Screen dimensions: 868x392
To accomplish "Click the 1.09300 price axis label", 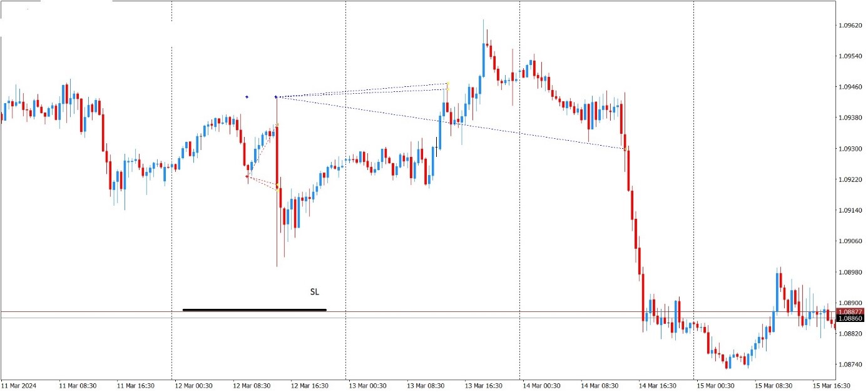I will [x=852, y=149].
